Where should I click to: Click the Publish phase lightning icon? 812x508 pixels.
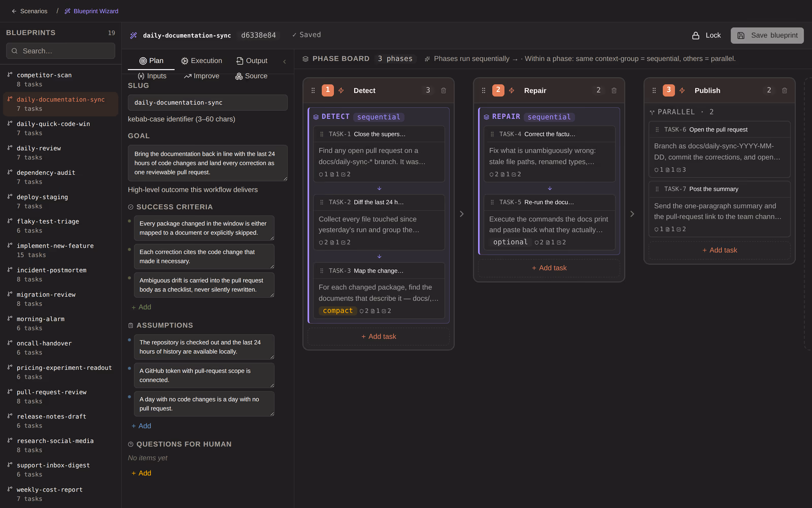pyautogui.click(x=682, y=90)
